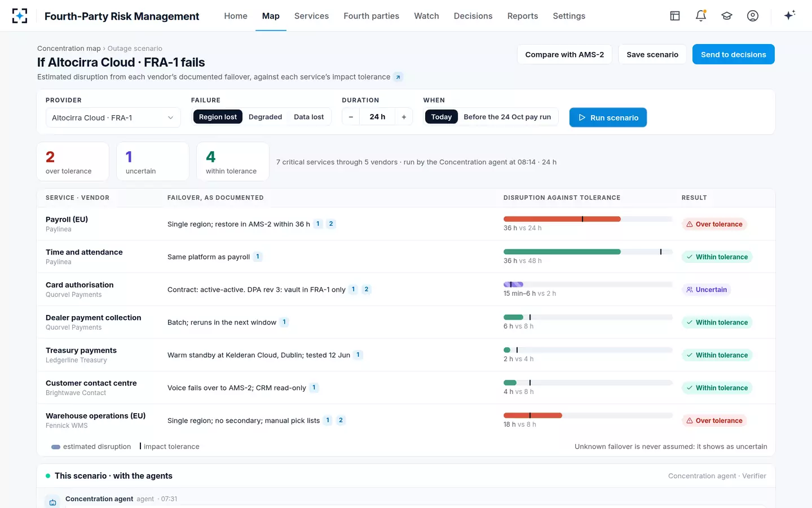812x508 pixels.
Task: Open citation 1 on Time and attendance row
Action: tap(258, 257)
